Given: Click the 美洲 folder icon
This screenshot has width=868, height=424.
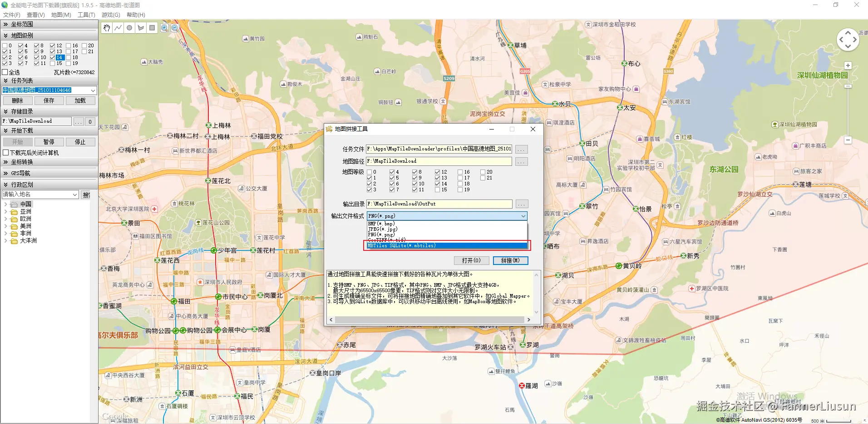Looking at the screenshot, I should pos(14,226).
